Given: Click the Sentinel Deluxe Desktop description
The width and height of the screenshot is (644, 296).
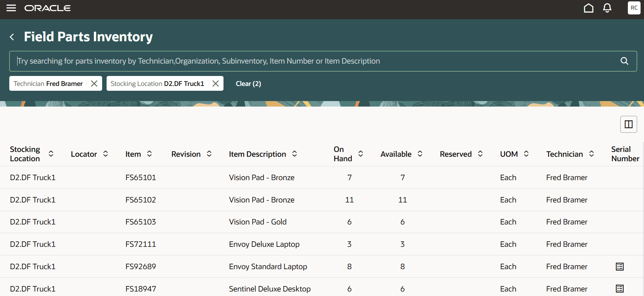Looking at the screenshot, I should [270, 289].
